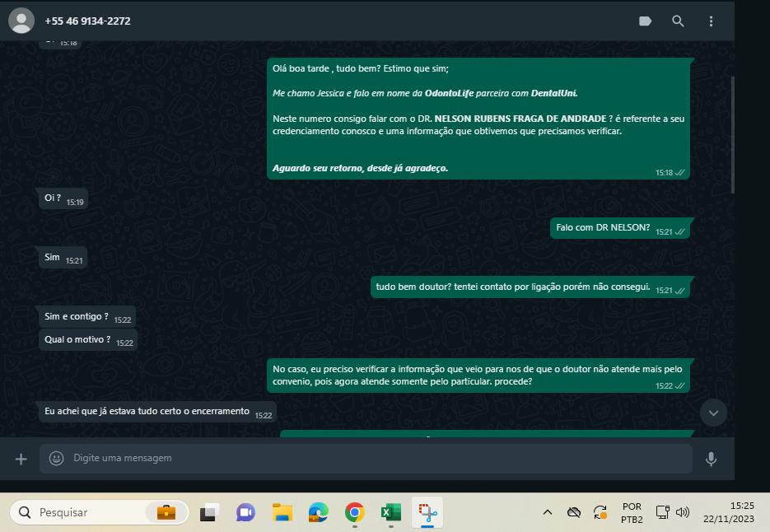Open the clock showing 15:25 22/11/2023
Screen dimensions: 770x532
pyautogui.click(x=729, y=512)
